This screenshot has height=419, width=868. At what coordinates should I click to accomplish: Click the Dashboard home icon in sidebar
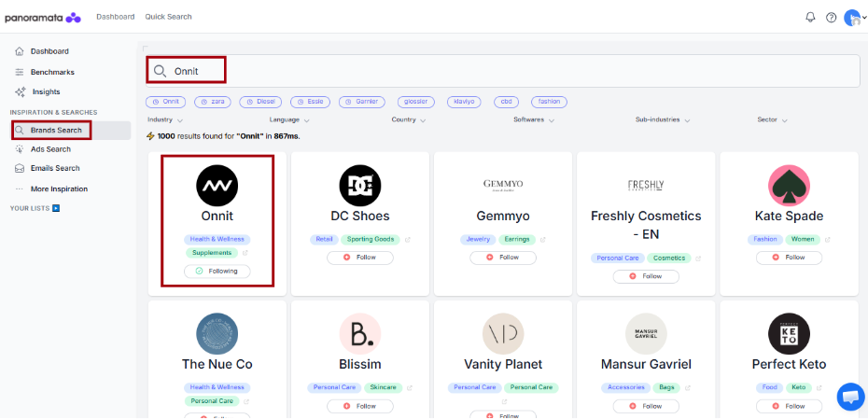point(20,51)
